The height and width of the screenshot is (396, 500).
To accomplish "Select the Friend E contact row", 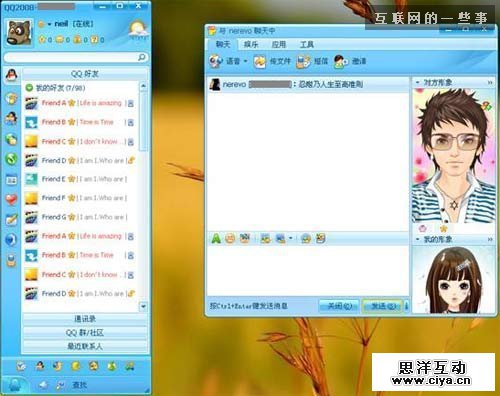I will [x=81, y=179].
